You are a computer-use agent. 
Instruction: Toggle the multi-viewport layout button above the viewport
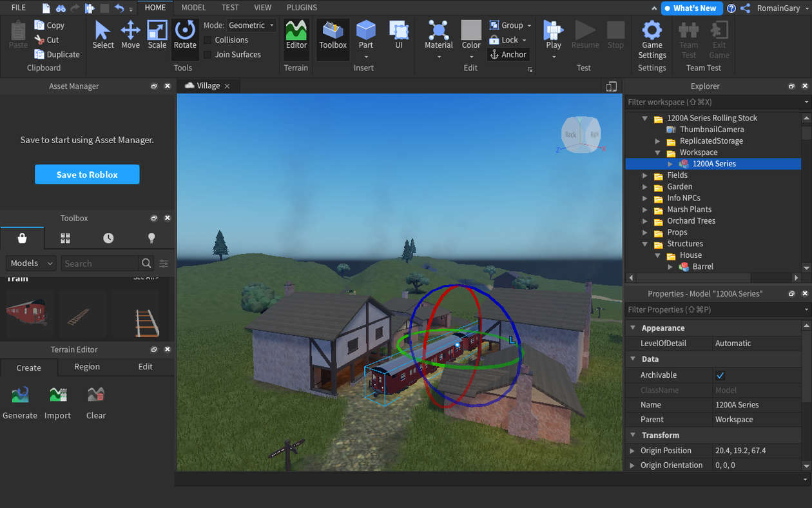[612, 86]
